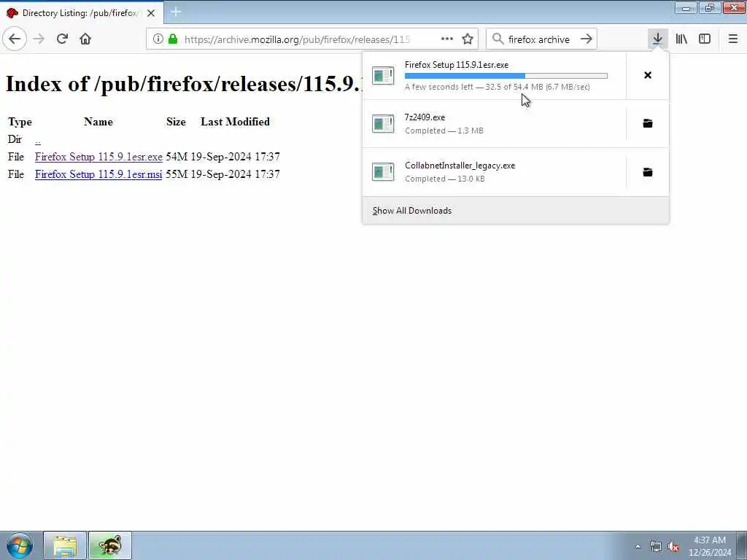Viewport: 747px width, 560px height.
Task: Click the Type column header
Action: pos(20,122)
